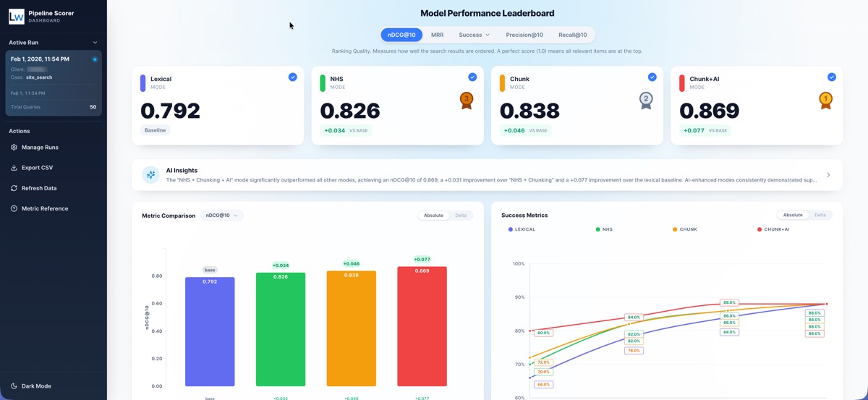Click the Export CSV download icon
The height and width of the screenshot is (400, 868).
click(14, 168)
